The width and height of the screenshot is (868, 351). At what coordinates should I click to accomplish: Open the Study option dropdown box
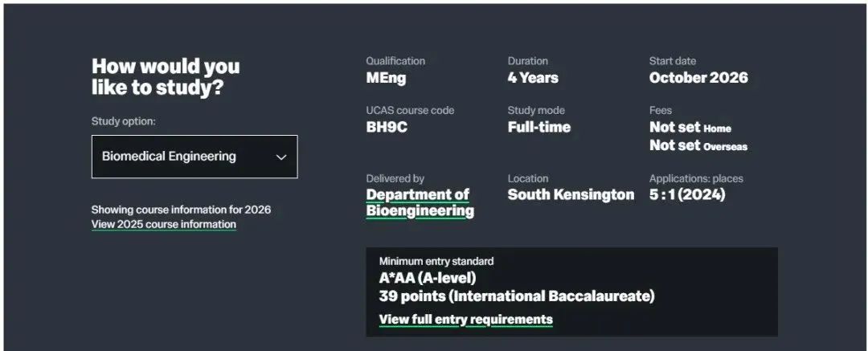[194, 157]
